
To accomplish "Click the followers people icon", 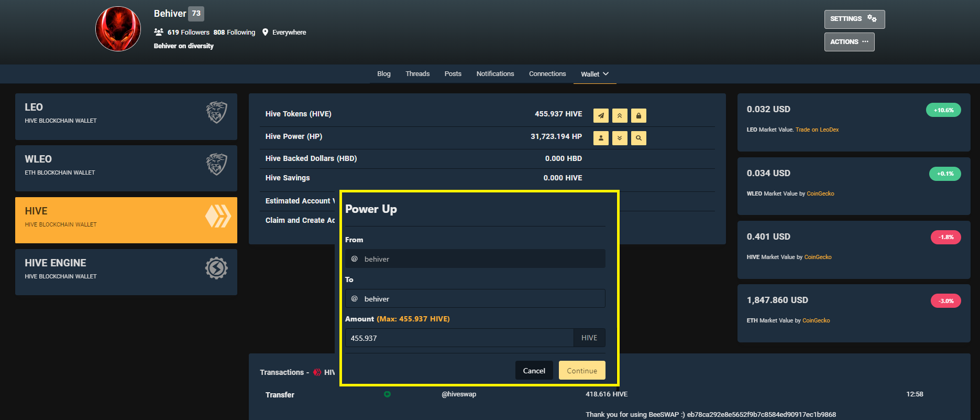I will click(159, 32).
